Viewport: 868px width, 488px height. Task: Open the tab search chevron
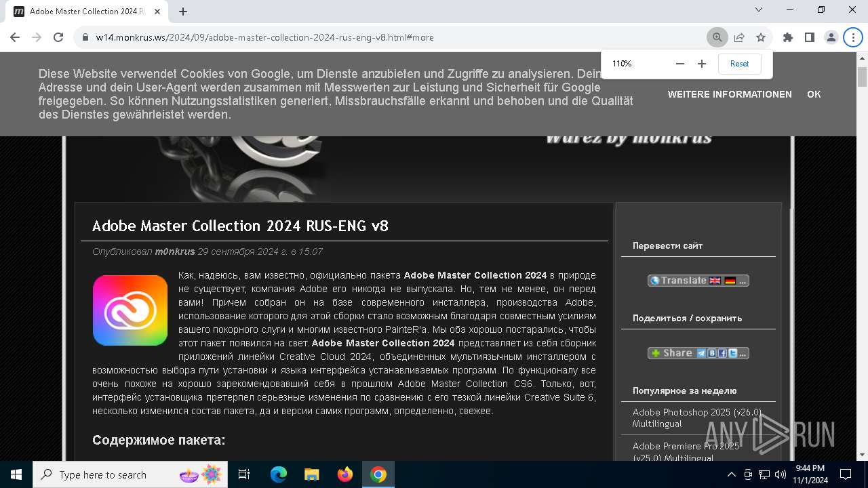coord(759,10)
